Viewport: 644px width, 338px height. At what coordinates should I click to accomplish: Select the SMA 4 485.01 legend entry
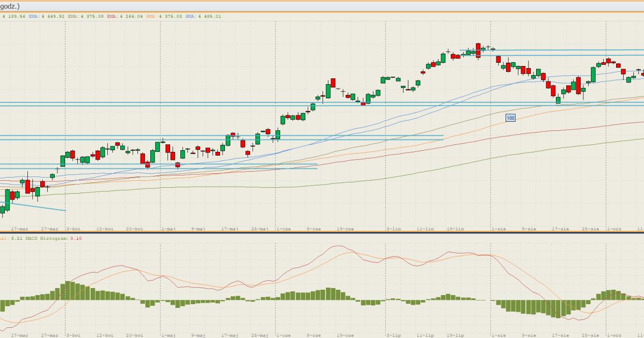tap(203, 16)
